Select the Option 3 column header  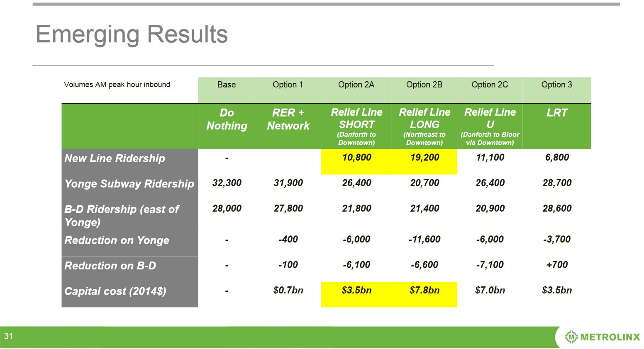tap(556, 85)
